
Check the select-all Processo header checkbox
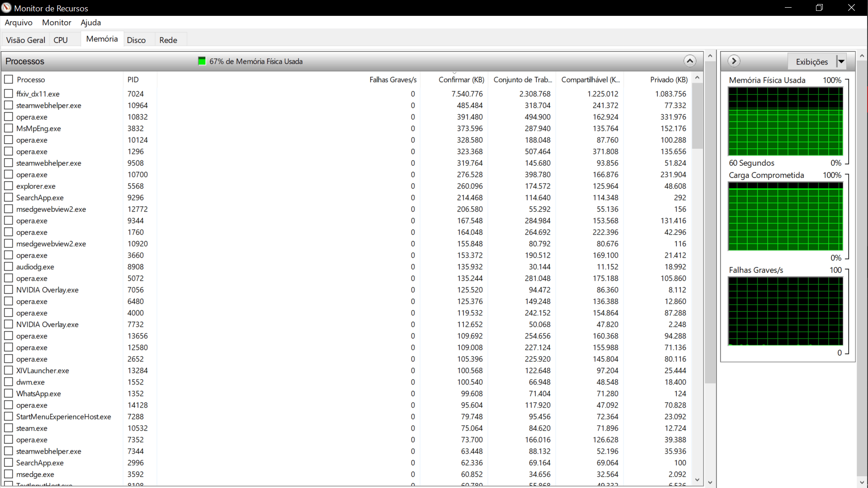click(9, 79)
